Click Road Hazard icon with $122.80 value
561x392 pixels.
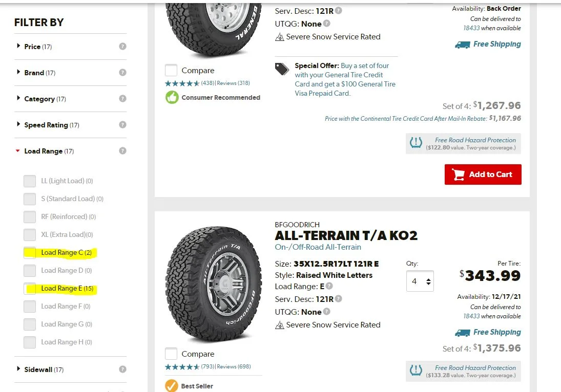pos(415,143)
